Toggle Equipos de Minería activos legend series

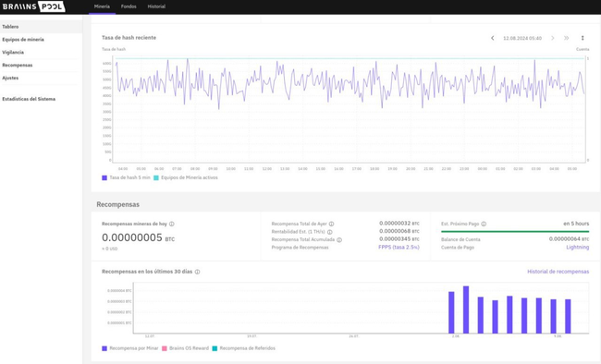[x=186, y=177]
